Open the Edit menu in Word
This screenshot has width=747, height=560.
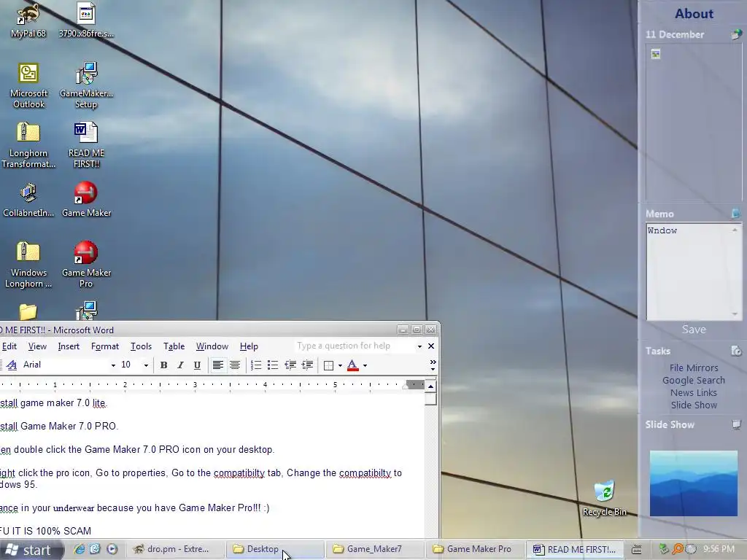click(x=9, y=346)
